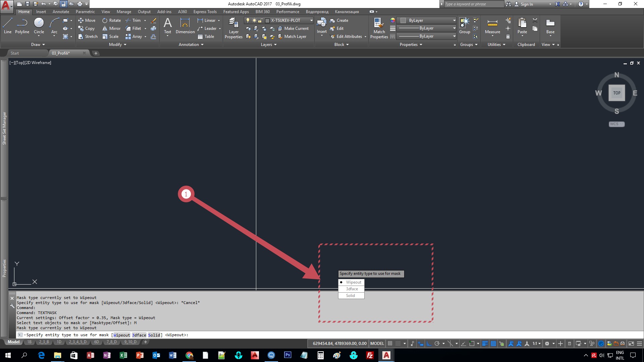Open the Insert ribbon tab
Screen dimensions: 644x362
point(41,12)
